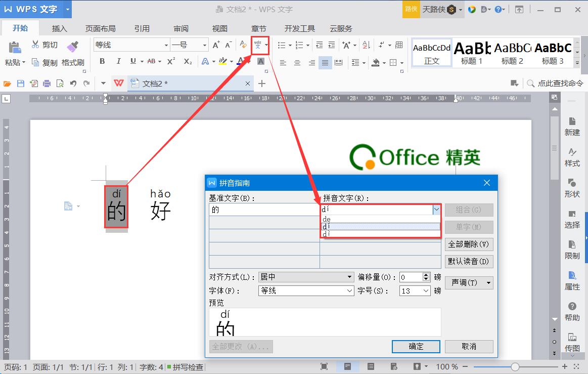Increase font size with A+ icon

[x=216, y=45]
